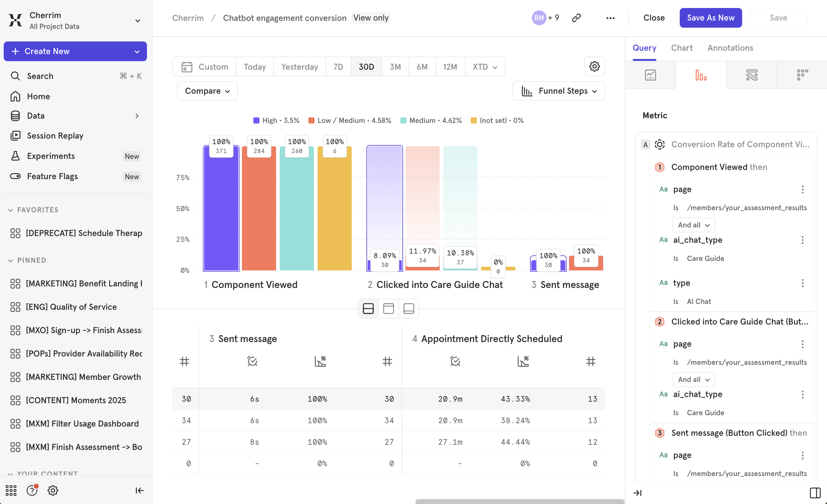Screen dimensions: 827x504
Task: Open the 'And all' operator dropdown in step one
Action: pos(693,224)
